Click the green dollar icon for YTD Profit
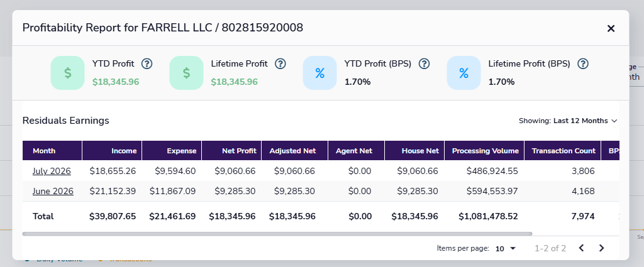This screenshot has height=267, width=644. pyautogui.click(x=67, y=73)
